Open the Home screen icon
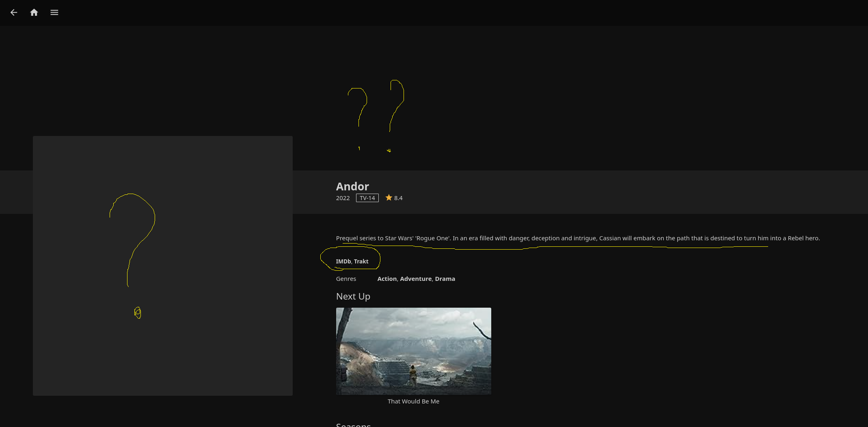868x427 pixels. click(34, 13)
